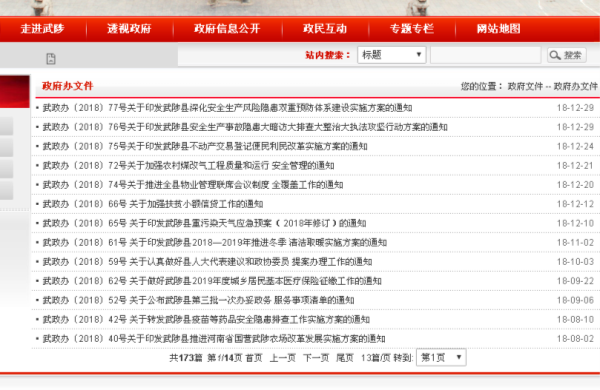Viewport: 600px width, 390px height.
Task: Open 2018 42号 document on 疫苗等药品安全隐患排查
Action: [x=206, y=320]
